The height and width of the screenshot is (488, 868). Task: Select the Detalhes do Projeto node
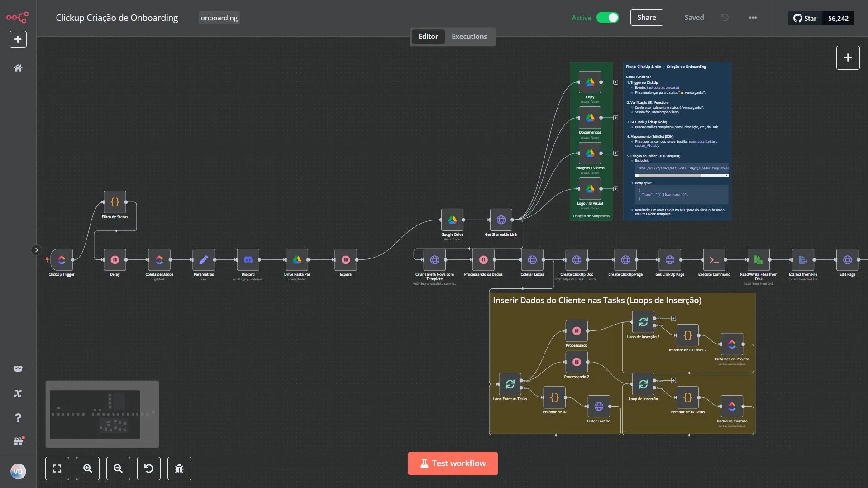click(x=732, y=344)
